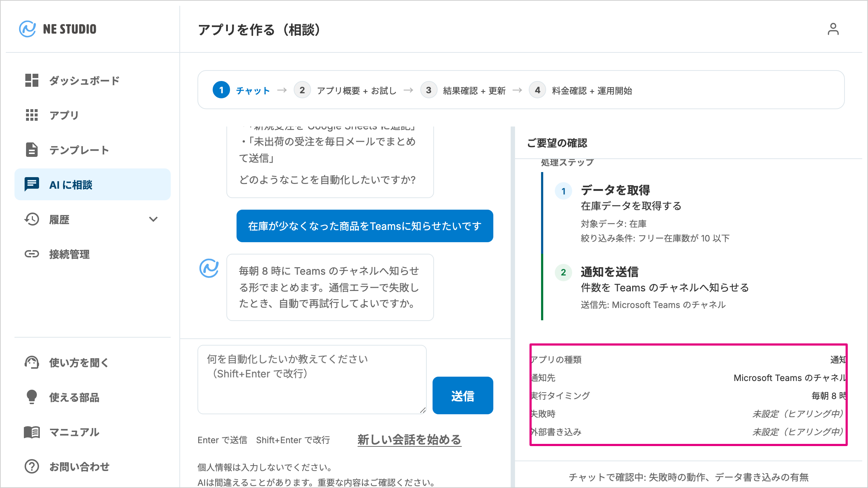The image size is (868, 488).
Task: Click the 新しい会話を始める link
Action: click(409, 440)
